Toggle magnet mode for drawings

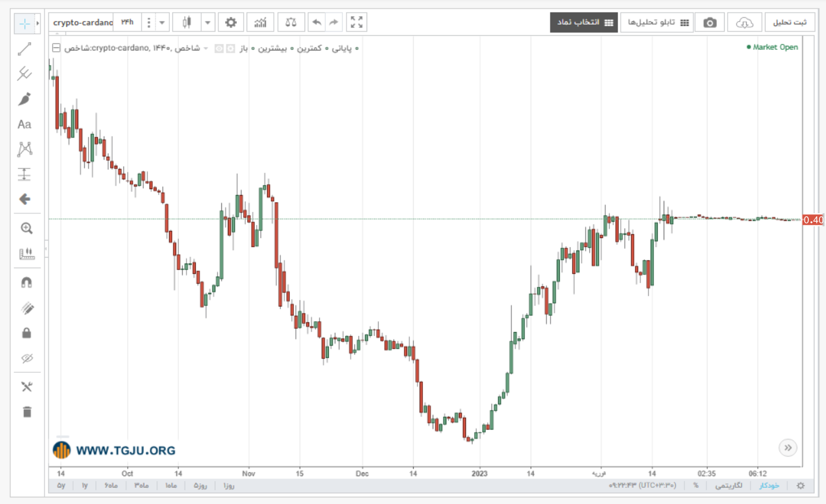[x=27, y=282]
